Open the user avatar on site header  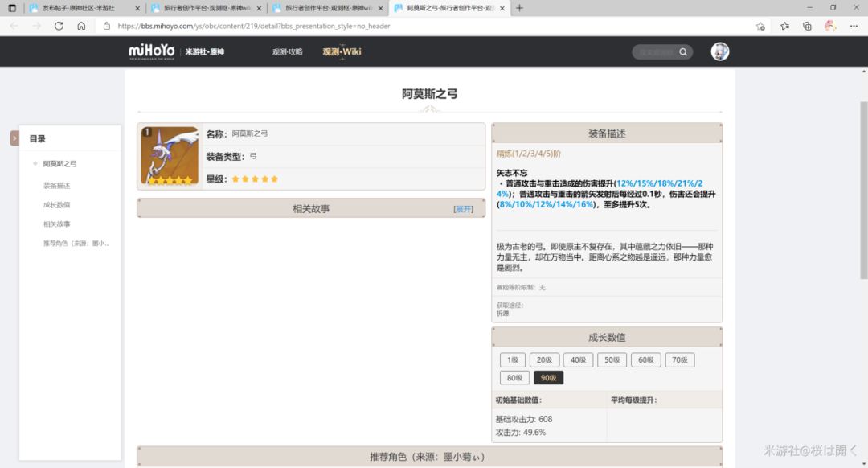coord(719,51)
